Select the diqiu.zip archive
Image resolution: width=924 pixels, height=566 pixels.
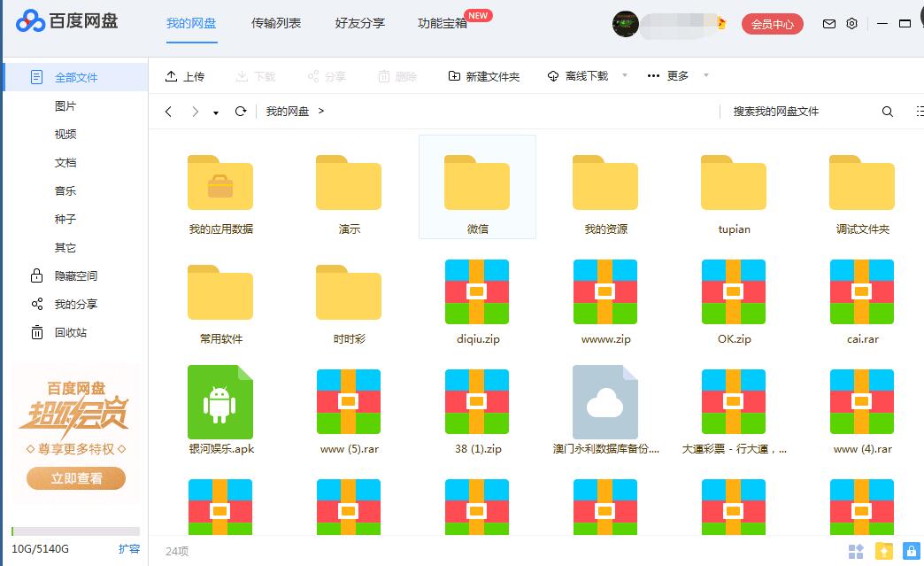[477, 291]
